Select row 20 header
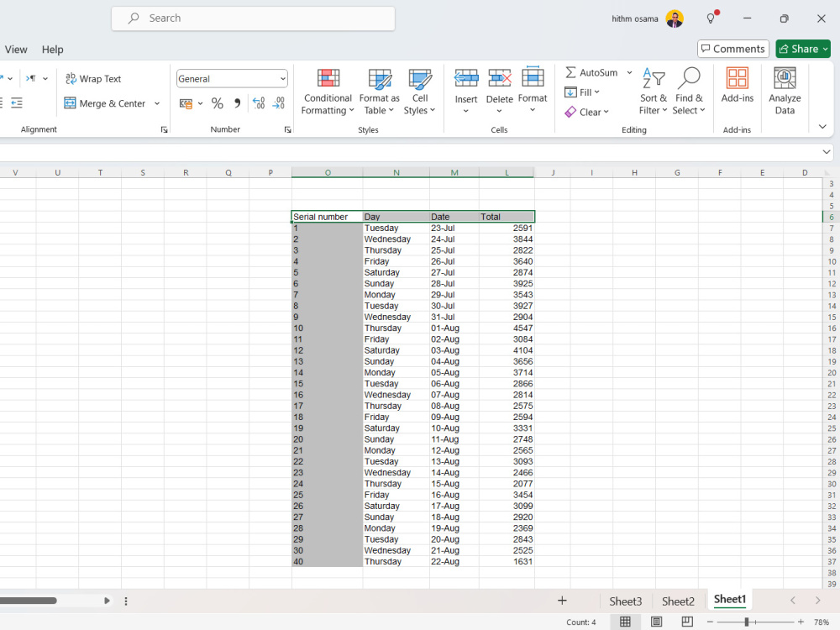Screen dimensions: 840x630 (832, 372)
